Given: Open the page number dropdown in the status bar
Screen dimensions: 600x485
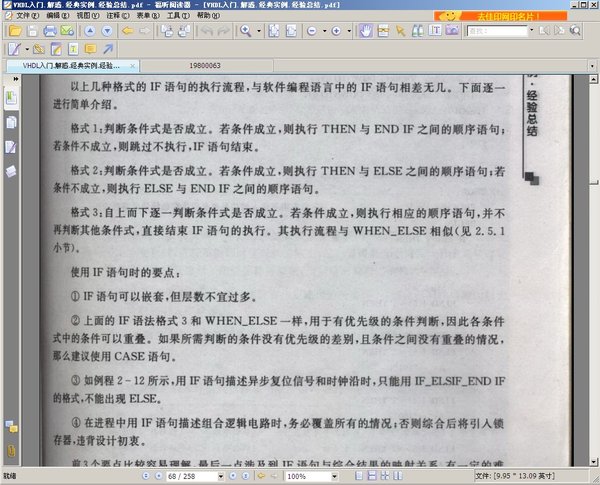Looking at the screenshot, I should click(x=221, y=476).
